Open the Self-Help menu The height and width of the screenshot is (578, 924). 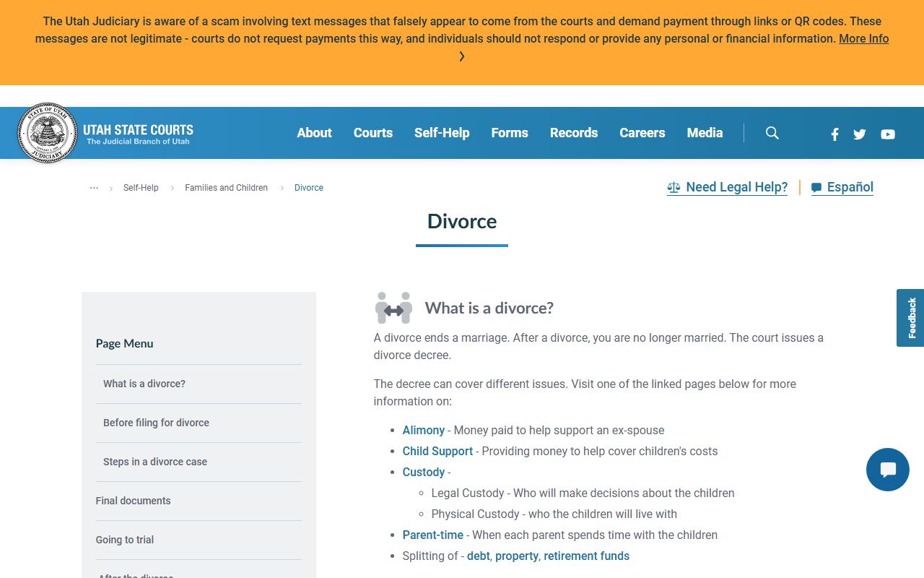tap(442, 133)
